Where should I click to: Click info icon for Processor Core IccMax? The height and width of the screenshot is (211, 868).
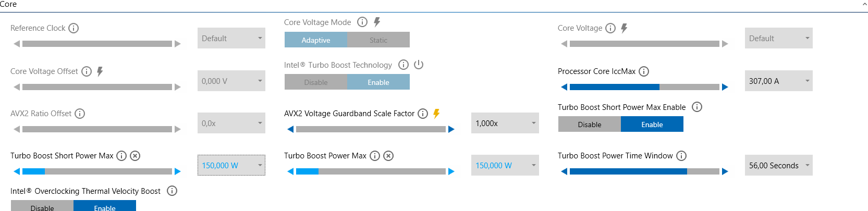[x=644, y=71]
